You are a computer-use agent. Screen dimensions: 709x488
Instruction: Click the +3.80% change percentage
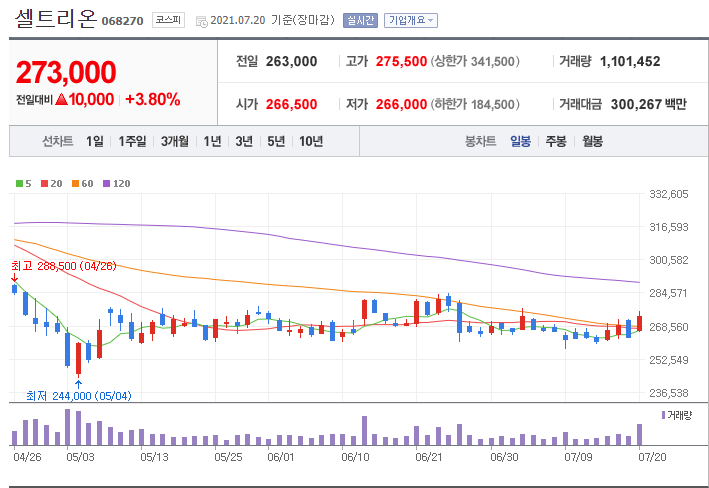[x=153, y=99]
